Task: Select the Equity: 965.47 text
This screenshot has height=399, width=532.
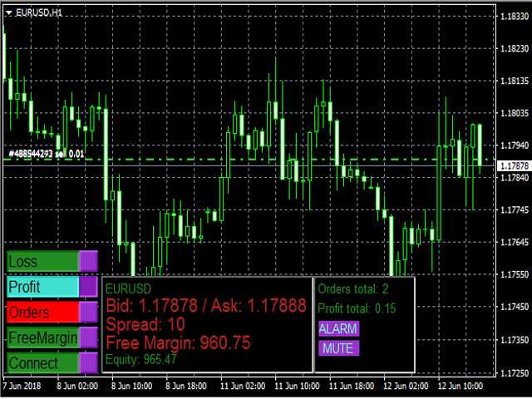Action: pyautogui.click(x=141, y=359)
